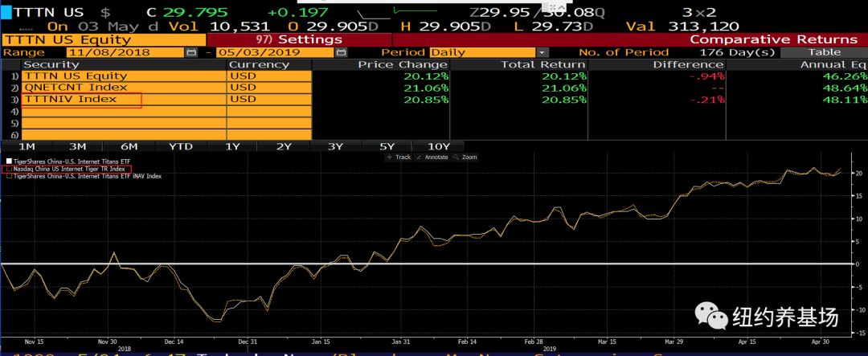
Task: Click the Total Return column header
Action: pyautogui.click(x=543, y=65)
